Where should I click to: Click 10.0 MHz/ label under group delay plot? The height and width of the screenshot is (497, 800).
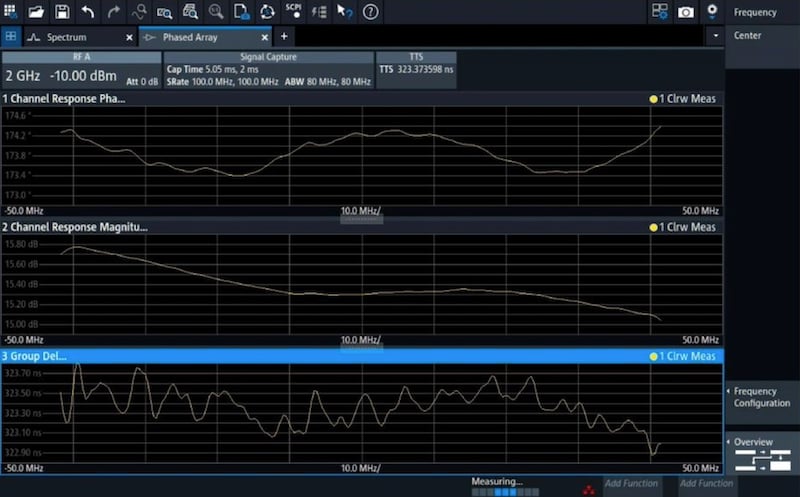click(x=360, y=468)
